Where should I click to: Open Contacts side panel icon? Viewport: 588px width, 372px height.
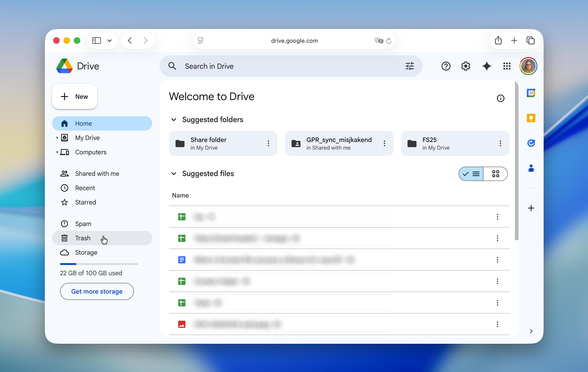[x=531, y=168]
